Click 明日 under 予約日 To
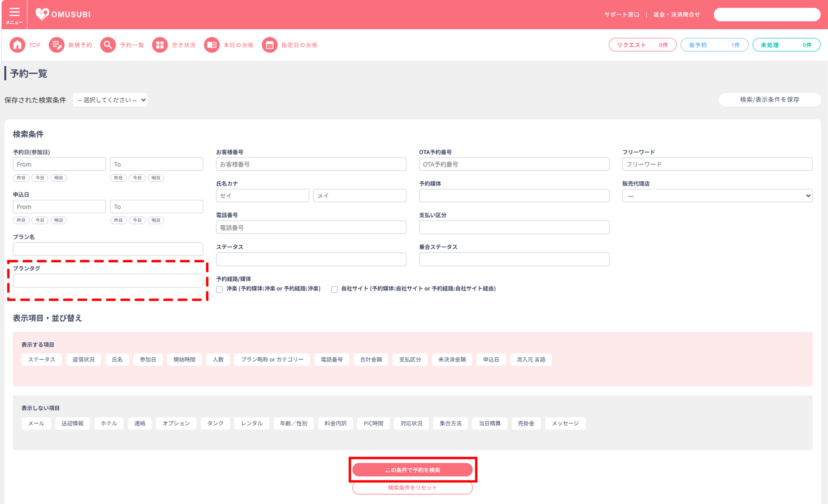Image resolution: width=828 pixels, height=504 pixels. coord(156,178)
